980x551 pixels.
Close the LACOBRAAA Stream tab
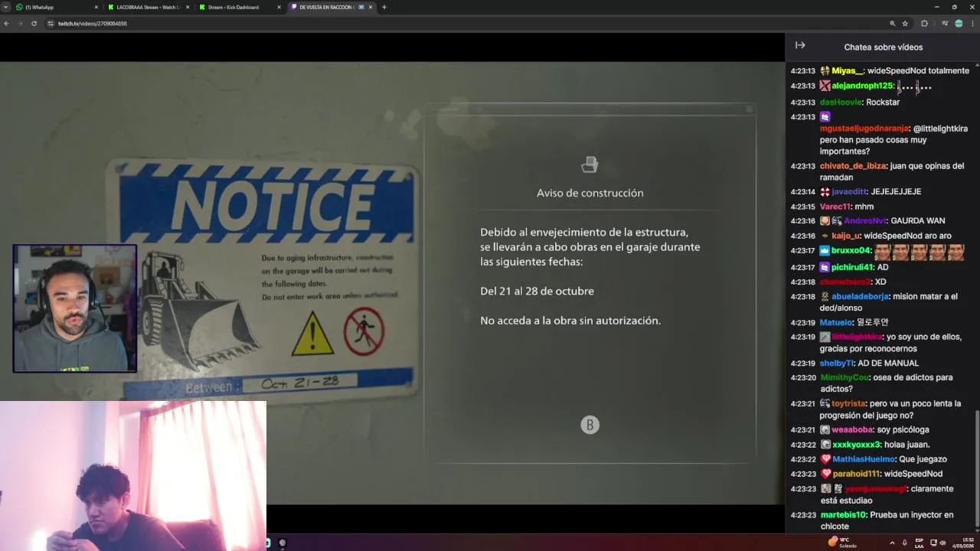tap(187, 7)
